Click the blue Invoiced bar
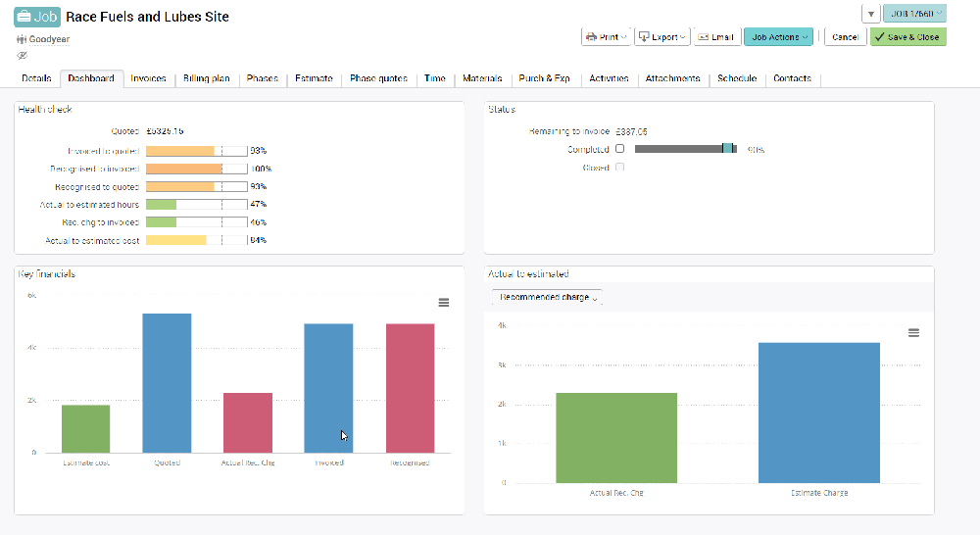Screen dimensions: 980x535 [x=328, y=388]
